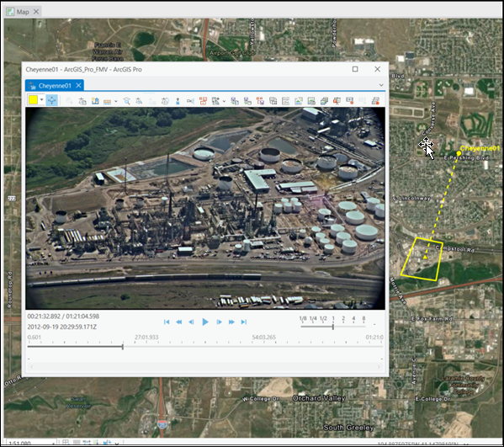Expand the measure tool dropdown arrow
Viewport: 504px width, 447px height.
[116, 101]
